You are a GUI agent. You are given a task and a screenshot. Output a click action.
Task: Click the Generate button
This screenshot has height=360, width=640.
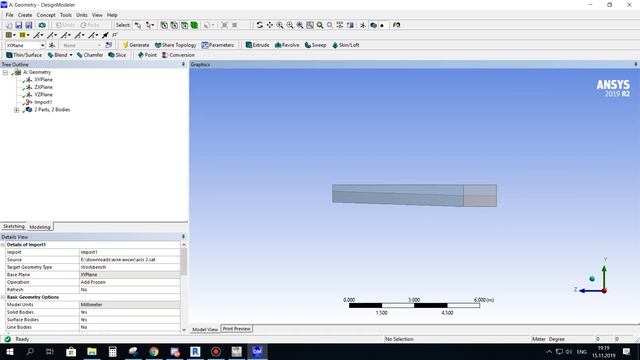(x=136, y=45)
